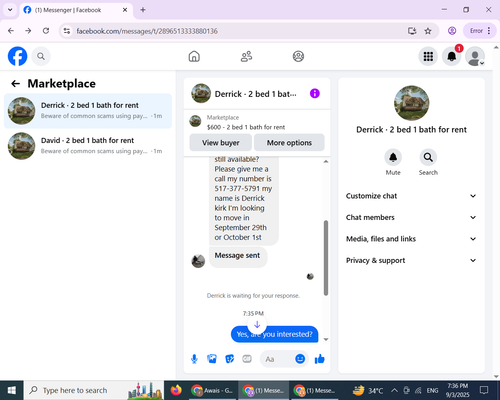
Task: Open the large Derrick listing profile photo
Action: tap(411, 103)
